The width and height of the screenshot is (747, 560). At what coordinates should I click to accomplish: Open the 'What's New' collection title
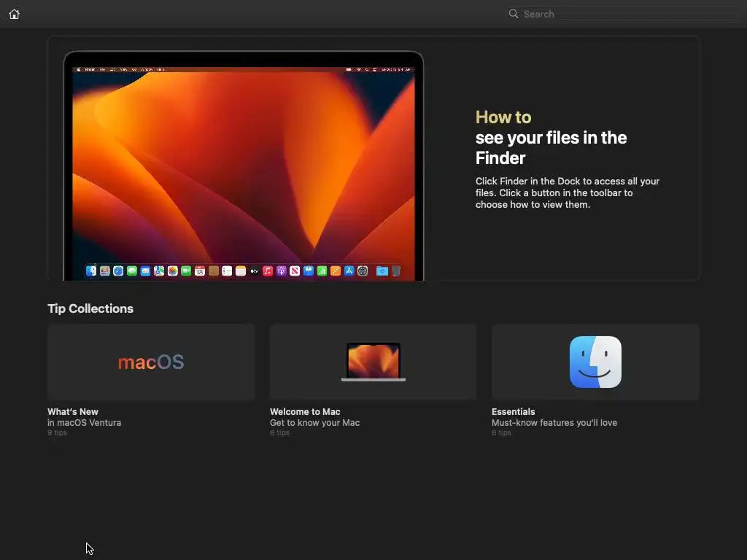73,411
